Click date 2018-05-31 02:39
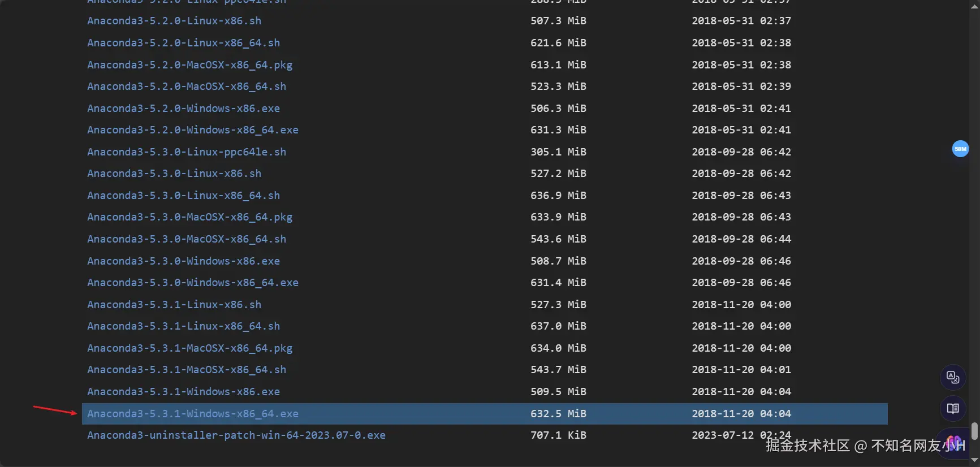 [741, 87]
